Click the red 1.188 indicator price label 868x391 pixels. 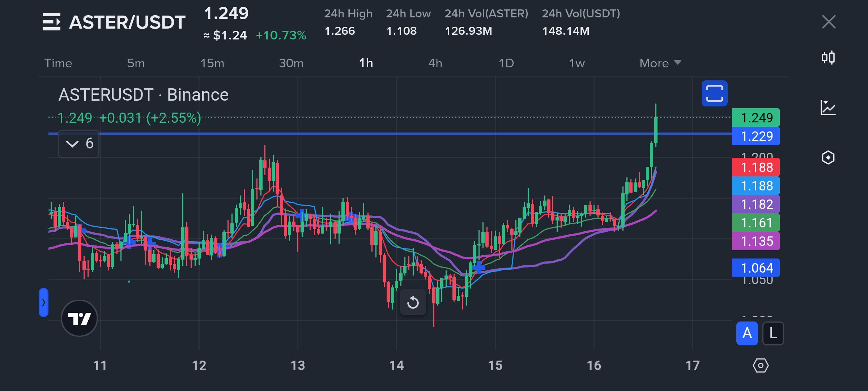(x=756, y=167)
